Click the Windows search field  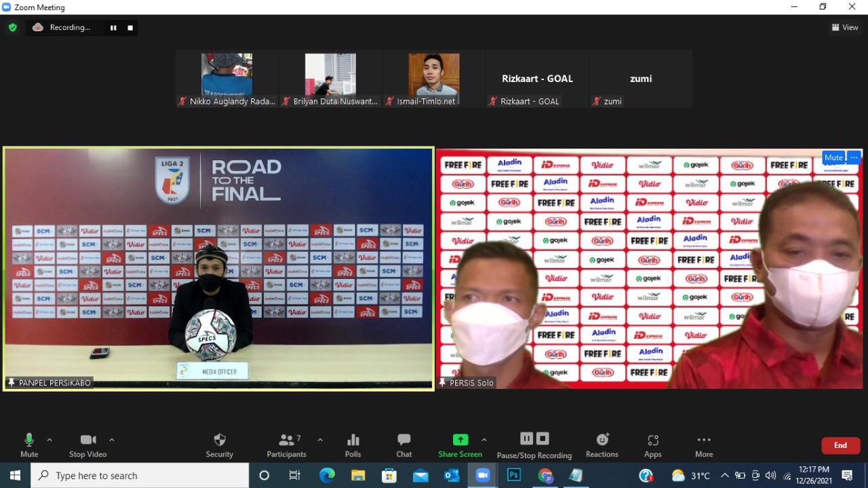(x=136, y=475)
